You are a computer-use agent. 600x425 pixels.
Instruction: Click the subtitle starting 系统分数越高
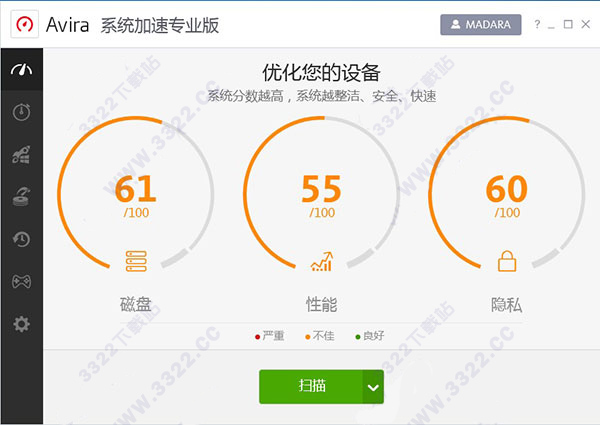[322, 96]
